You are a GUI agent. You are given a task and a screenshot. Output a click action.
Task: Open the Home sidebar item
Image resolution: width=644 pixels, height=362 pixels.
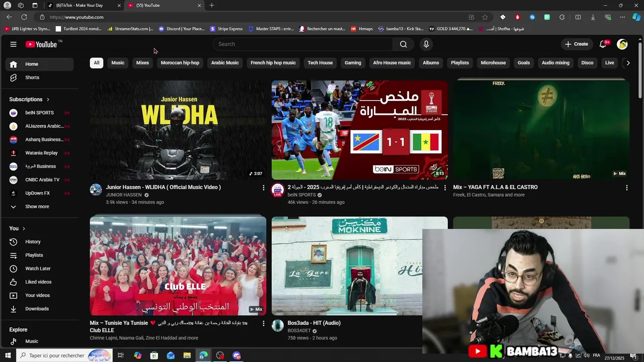pyautogui.click(x=40, y=64)
